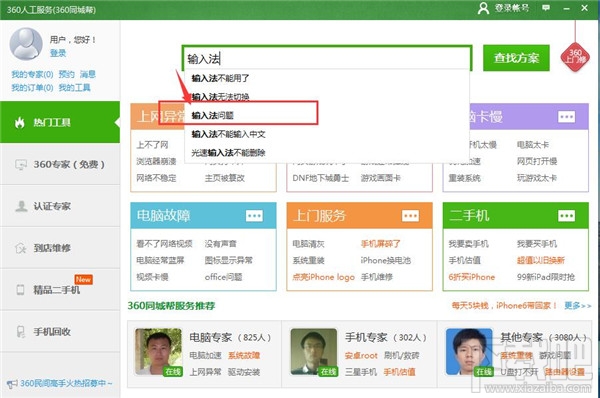The height and width of the screenshot is (398, 600).
Task: Click DNF地下城勇士 entry
Action: [321, 178]
